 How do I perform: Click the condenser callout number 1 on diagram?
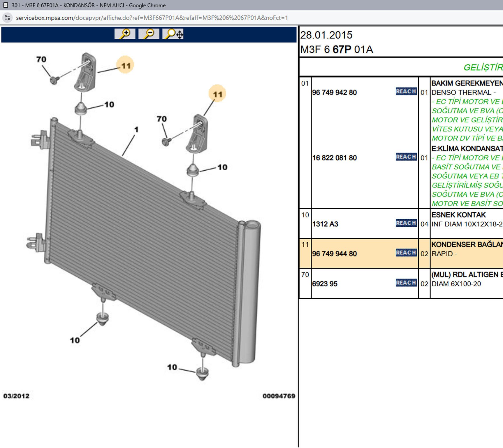pyautogui.click(x=136, y=129)
